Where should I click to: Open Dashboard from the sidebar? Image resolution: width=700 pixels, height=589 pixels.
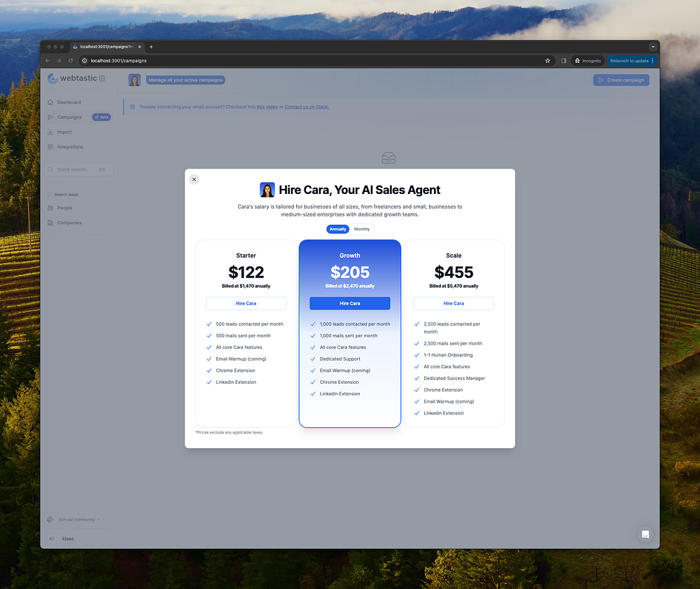[69, 102]
